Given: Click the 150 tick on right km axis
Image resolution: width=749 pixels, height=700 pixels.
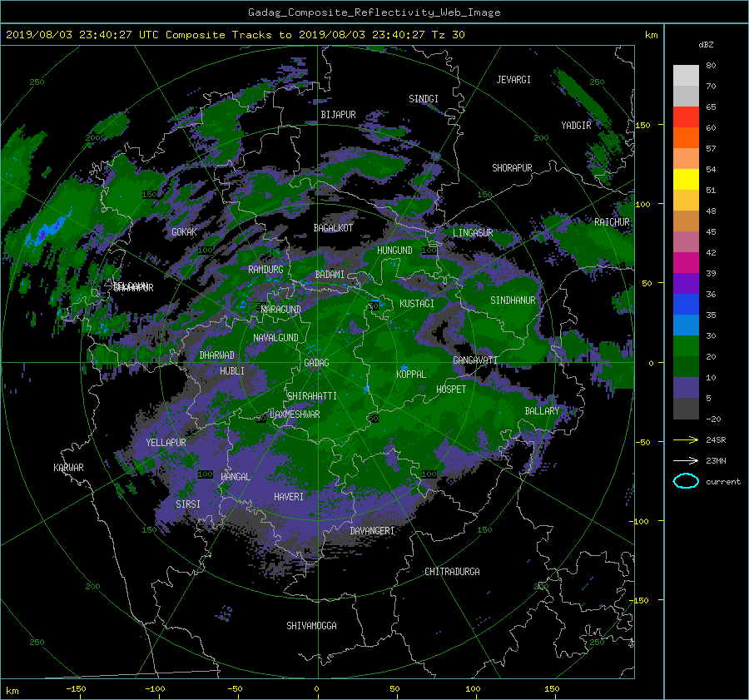Looking at the screenshot, I should (x=642, y=125).
